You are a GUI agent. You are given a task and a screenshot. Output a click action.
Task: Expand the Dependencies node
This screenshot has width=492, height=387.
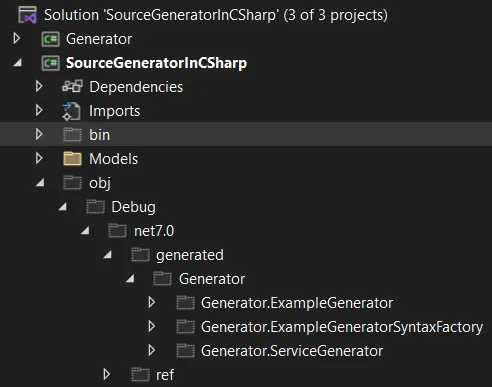tap(39, 86)
